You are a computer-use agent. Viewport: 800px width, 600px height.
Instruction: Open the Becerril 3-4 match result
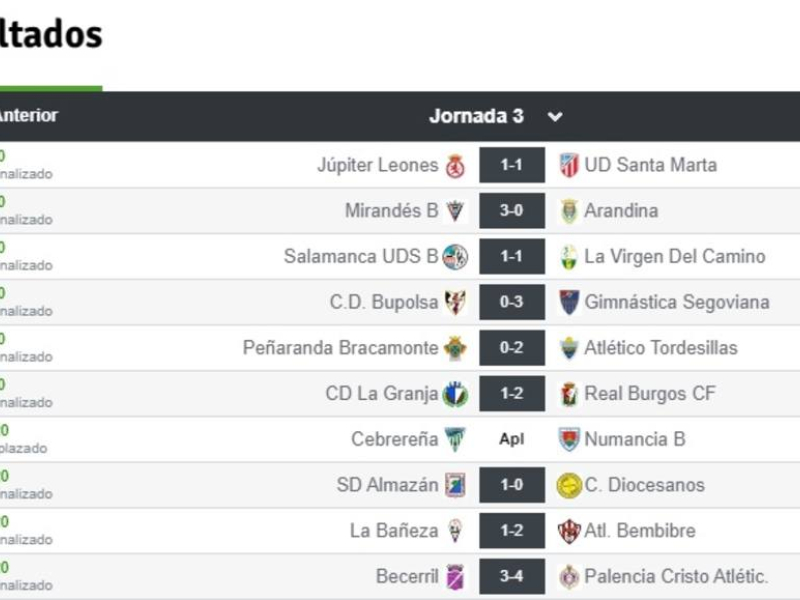(512, 576)
